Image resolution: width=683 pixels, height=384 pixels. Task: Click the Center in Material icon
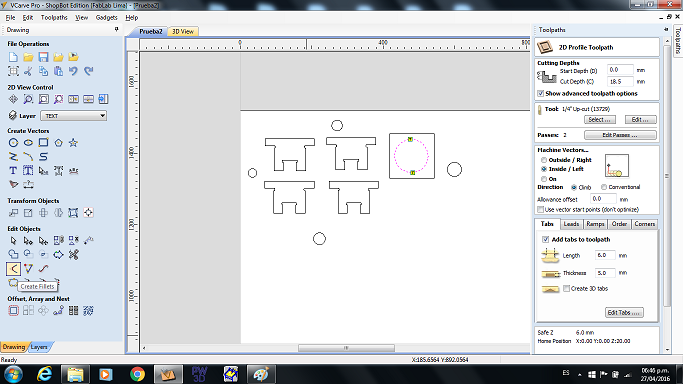[88, 213]
